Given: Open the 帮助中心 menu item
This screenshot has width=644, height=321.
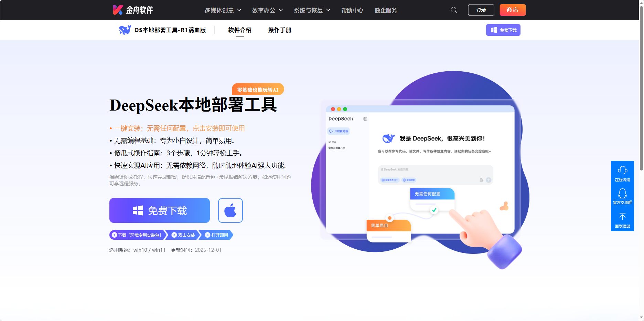Looking at the screenshot, I should [352, 10].
